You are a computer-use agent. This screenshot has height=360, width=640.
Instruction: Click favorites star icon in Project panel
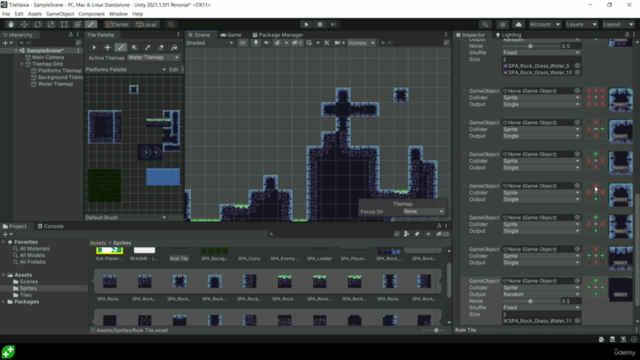(x=428, y=234)
